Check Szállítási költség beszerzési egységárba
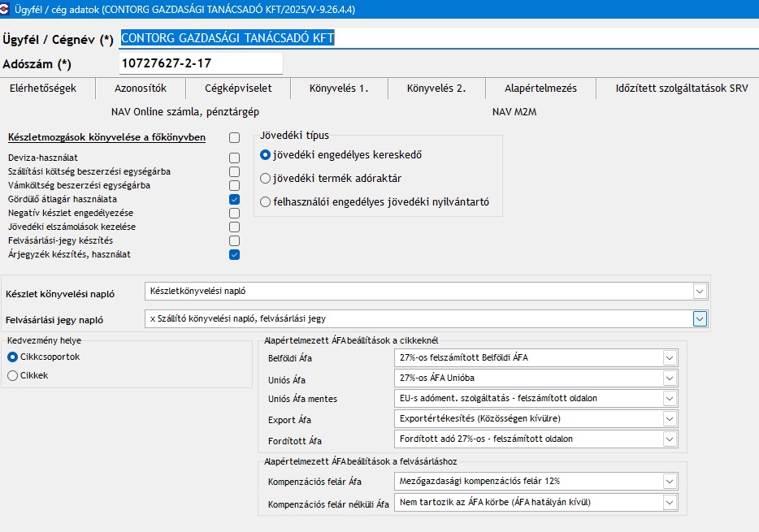 [x=234, y=171]
